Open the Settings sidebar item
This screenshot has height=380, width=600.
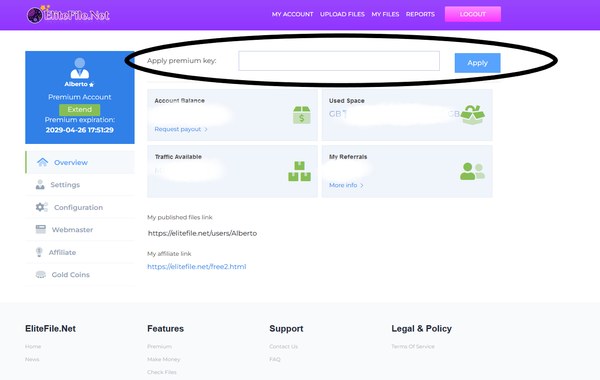click(80, 185)
